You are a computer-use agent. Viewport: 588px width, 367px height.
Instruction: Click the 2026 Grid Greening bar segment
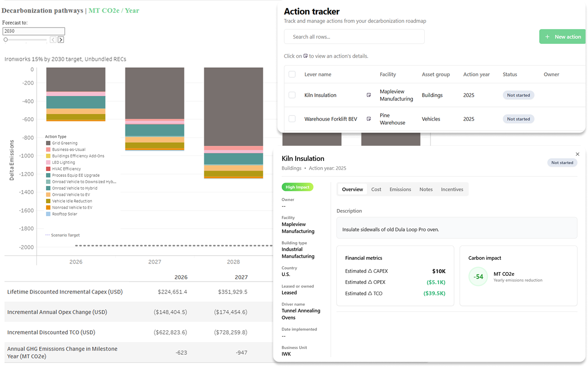pyautogui.click(x=76, y=79)
